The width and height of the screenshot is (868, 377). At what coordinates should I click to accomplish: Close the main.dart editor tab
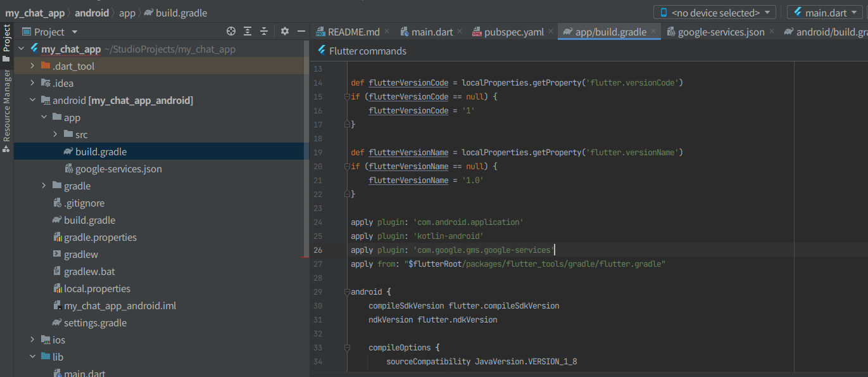point(460,32)
